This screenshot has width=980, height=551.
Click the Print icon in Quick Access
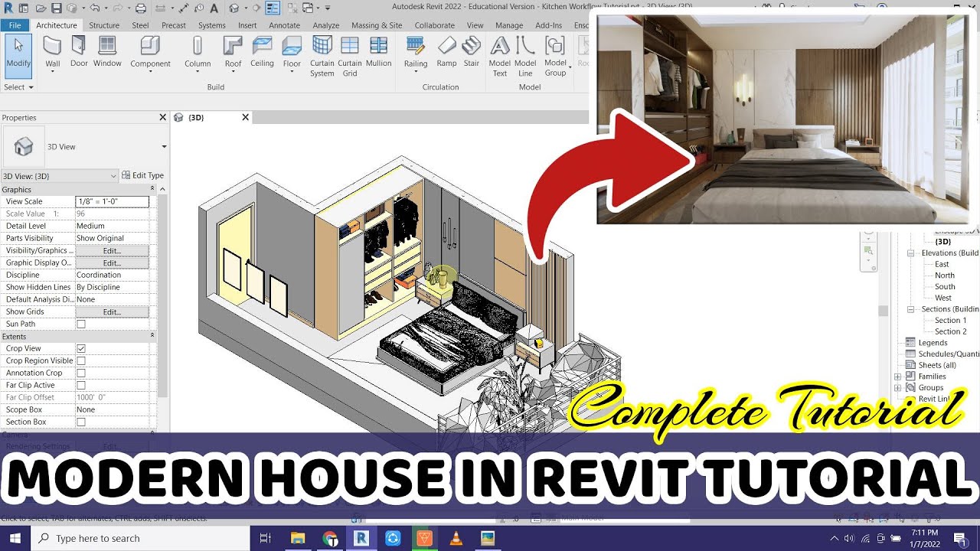(140, 8)
